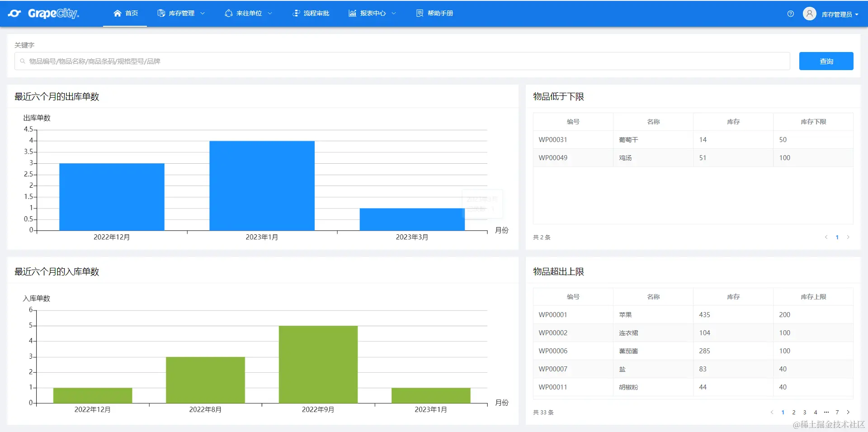Open the 帮助手册 menu item

(435, 13)
